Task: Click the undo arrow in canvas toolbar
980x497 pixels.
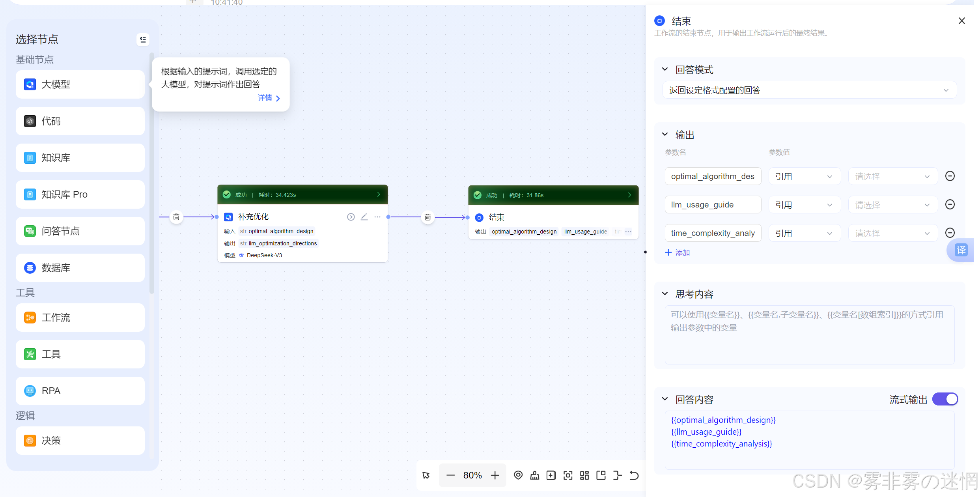Action: pyautogui.click(x=634, y=475)
